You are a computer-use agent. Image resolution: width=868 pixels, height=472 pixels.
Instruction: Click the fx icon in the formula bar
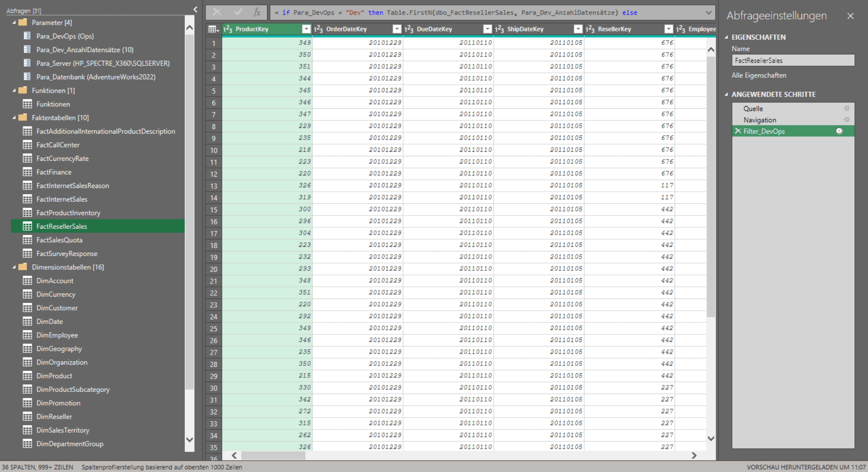point(256,12)
